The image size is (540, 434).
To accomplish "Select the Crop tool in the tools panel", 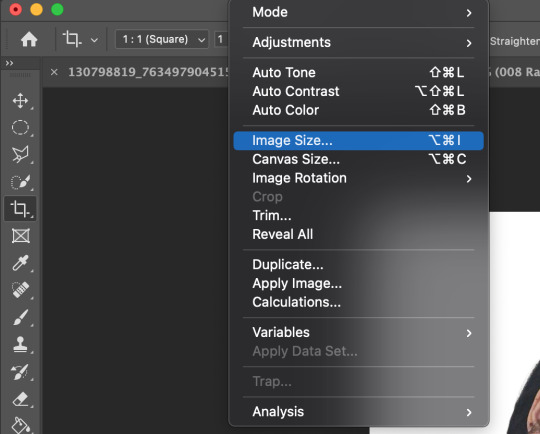I will tap(20, 208).
